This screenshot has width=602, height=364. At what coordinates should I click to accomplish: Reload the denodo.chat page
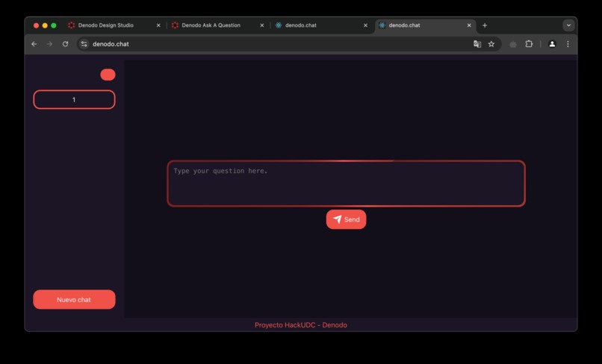point(65,44)
